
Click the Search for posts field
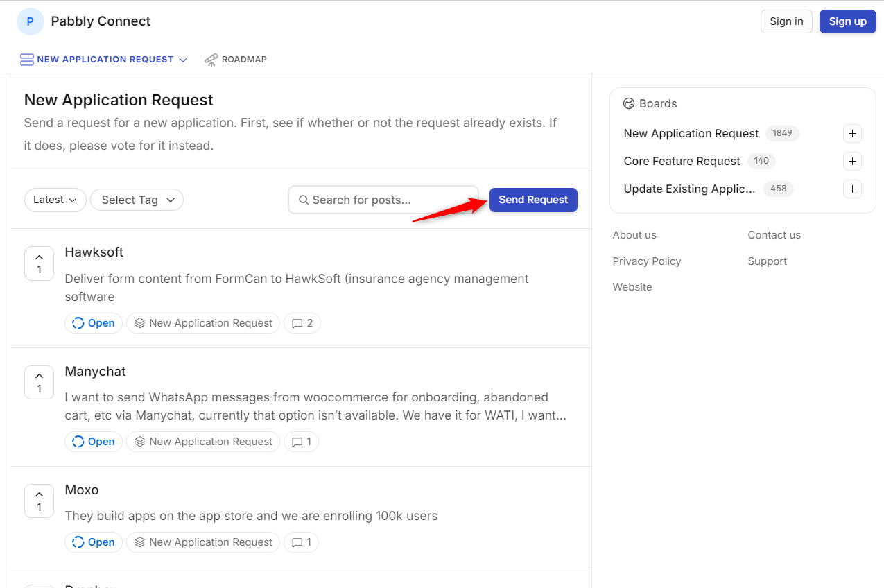383,200
